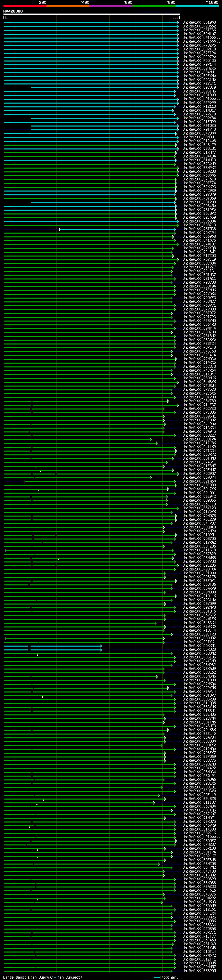Select the UniRef100_Q2IA50 label
This screenshot has width=222, height=980.
click(x=199, y=481)
